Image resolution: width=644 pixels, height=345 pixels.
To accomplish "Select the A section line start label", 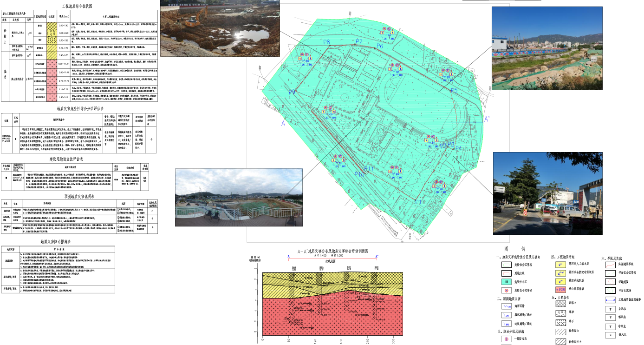I will coord(282,124).
